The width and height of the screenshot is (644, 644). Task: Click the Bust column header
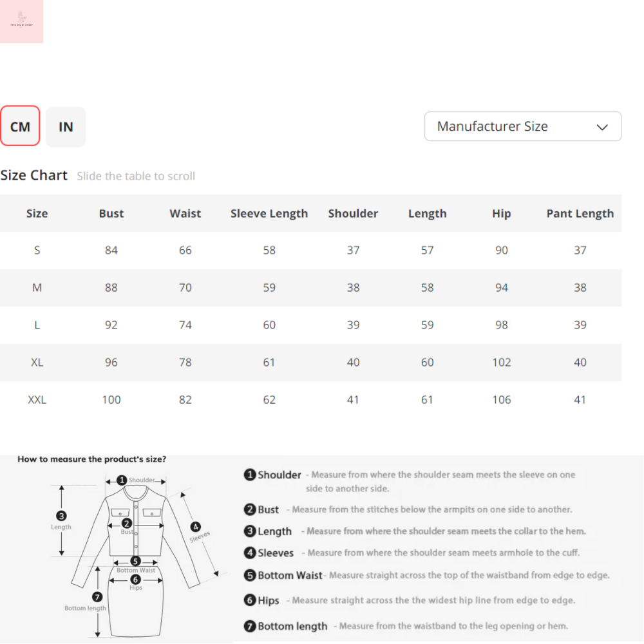[x=111, y=213]
